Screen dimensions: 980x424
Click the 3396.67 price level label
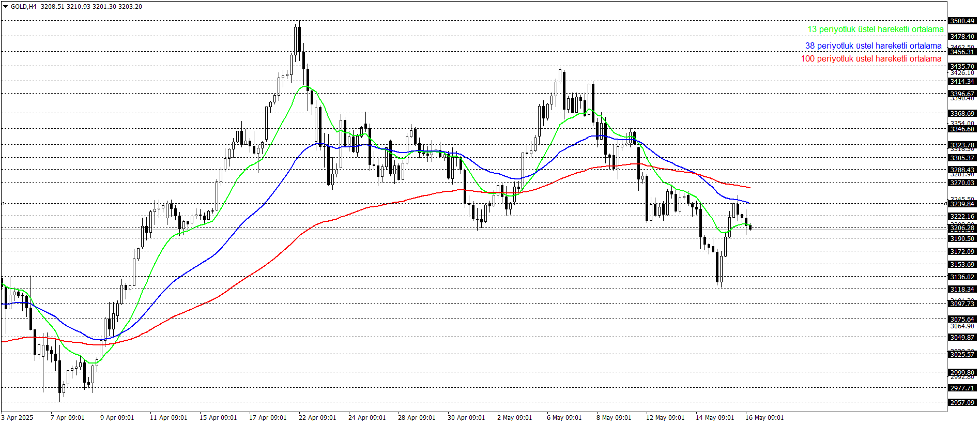[962, 94]
